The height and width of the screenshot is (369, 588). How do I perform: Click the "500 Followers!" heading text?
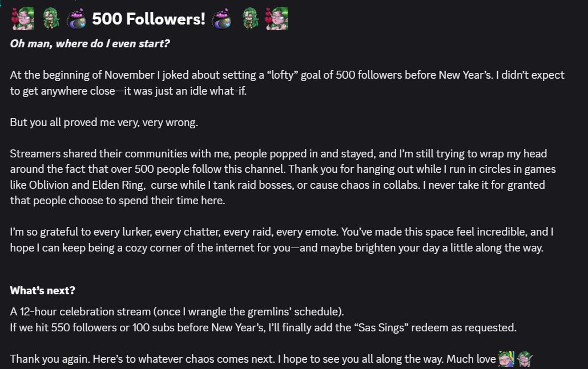(148, 19)
